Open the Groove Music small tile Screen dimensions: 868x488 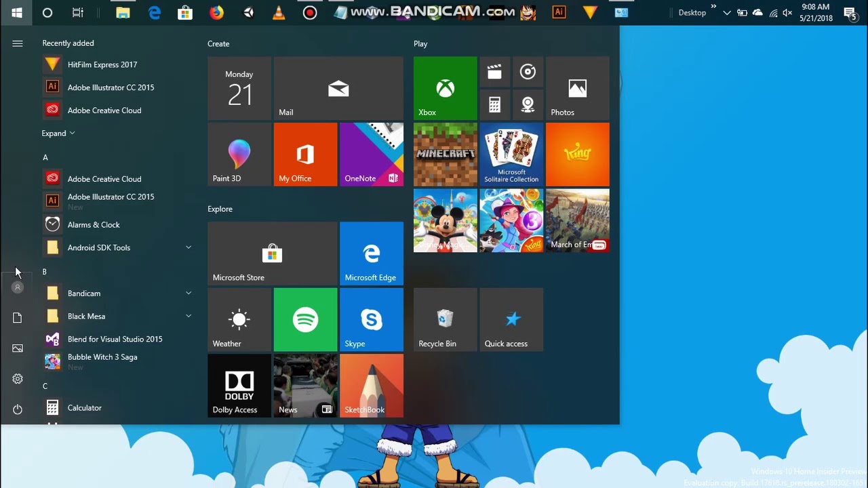pyautogui.click(x=528, y=72)
